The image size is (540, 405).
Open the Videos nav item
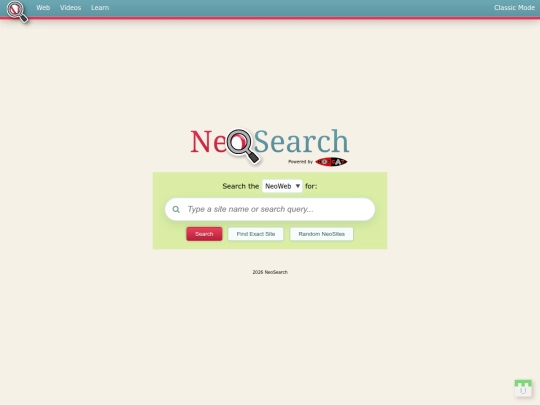point(70,8)
